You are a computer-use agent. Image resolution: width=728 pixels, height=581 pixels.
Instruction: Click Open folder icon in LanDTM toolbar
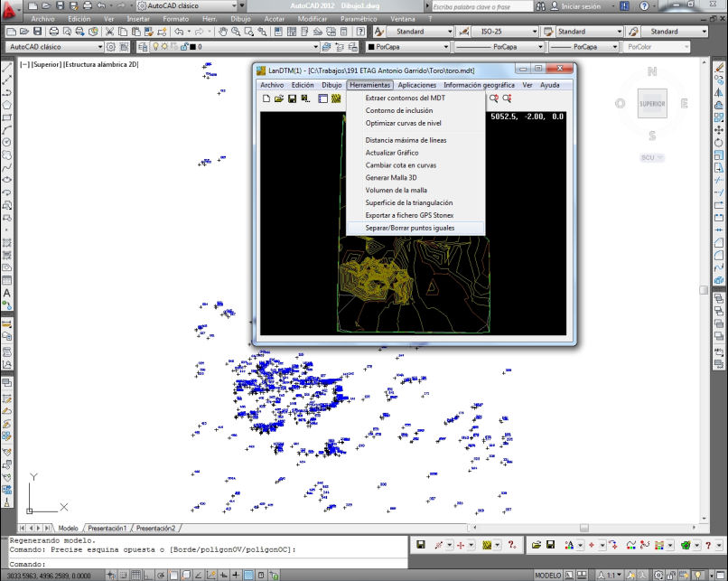(x=278, y=98)
